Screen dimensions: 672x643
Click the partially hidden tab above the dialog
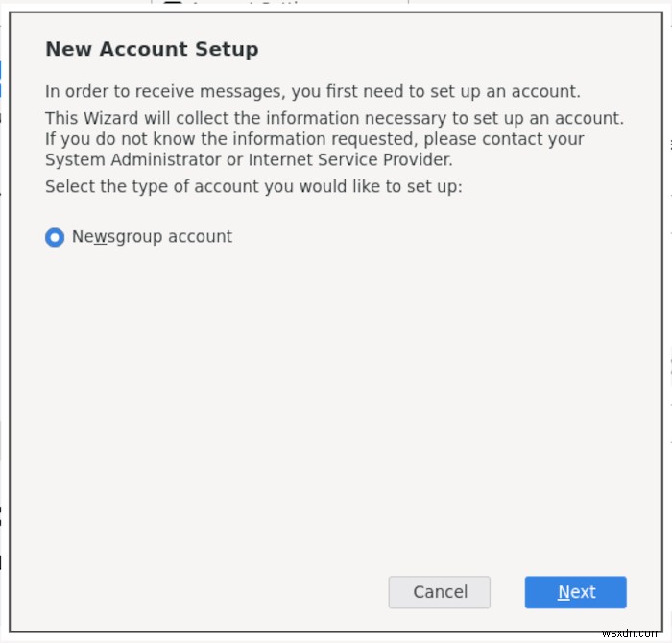(279, 3)
